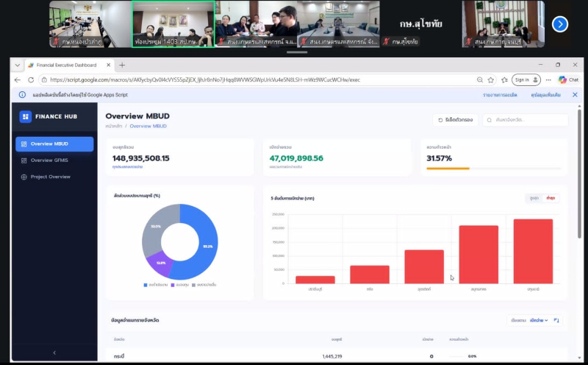Open the tab search dropdown arrow

coord(18,65)
